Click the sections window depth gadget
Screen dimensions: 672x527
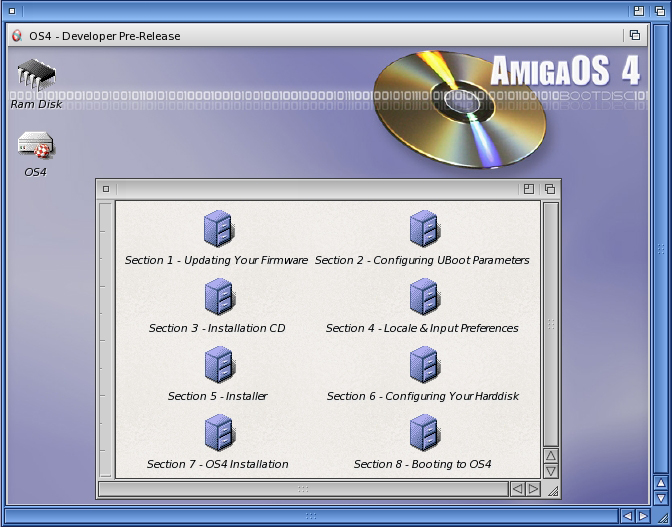549,188
